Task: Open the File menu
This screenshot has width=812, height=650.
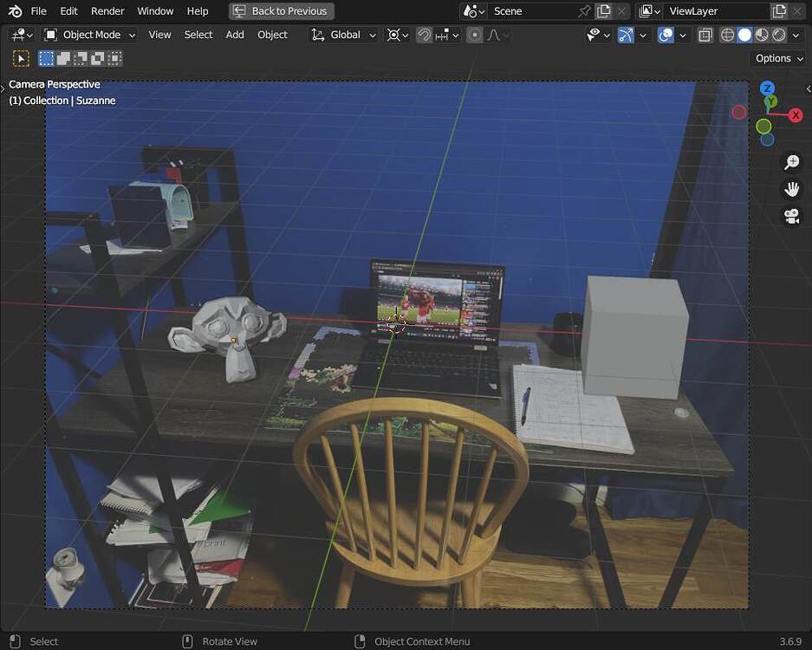Action: tap(38, 11)
